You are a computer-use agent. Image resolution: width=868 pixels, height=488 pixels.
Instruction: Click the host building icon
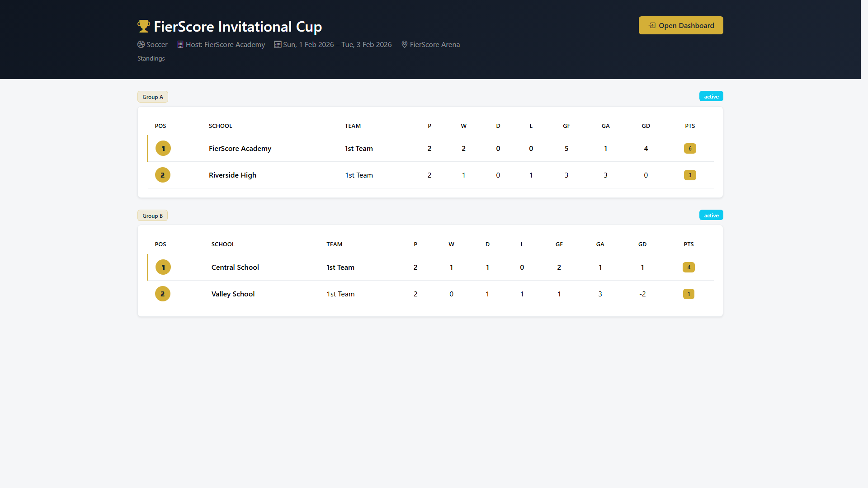coord(180,44)
